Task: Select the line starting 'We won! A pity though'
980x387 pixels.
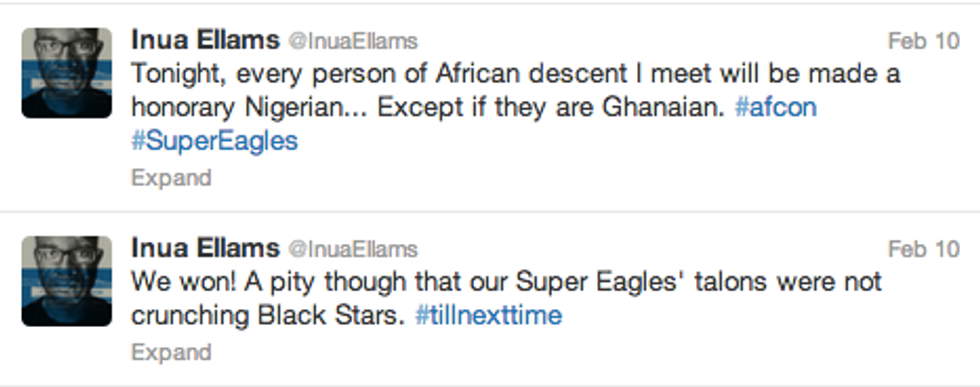Action: pos(506,282)
